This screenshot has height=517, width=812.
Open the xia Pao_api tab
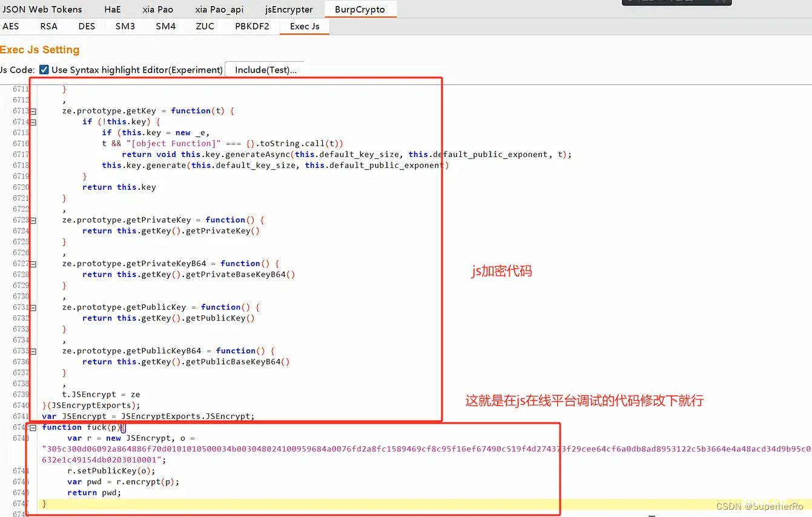point(219,9)
